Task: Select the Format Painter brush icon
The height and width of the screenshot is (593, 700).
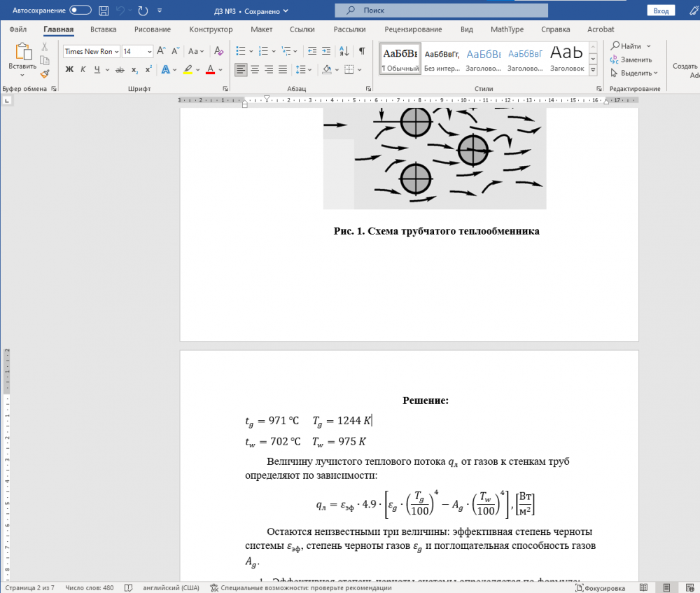Action: [45, 74]
